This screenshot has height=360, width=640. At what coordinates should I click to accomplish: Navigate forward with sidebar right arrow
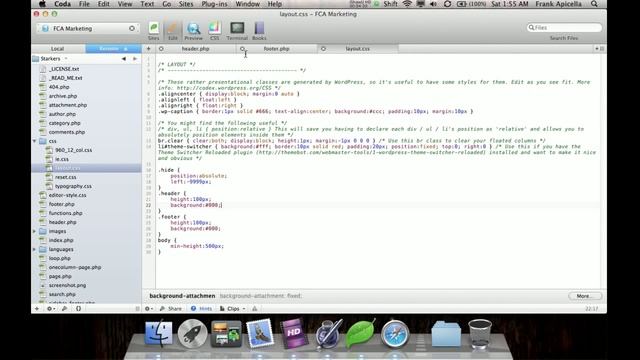tap(135, 59)
